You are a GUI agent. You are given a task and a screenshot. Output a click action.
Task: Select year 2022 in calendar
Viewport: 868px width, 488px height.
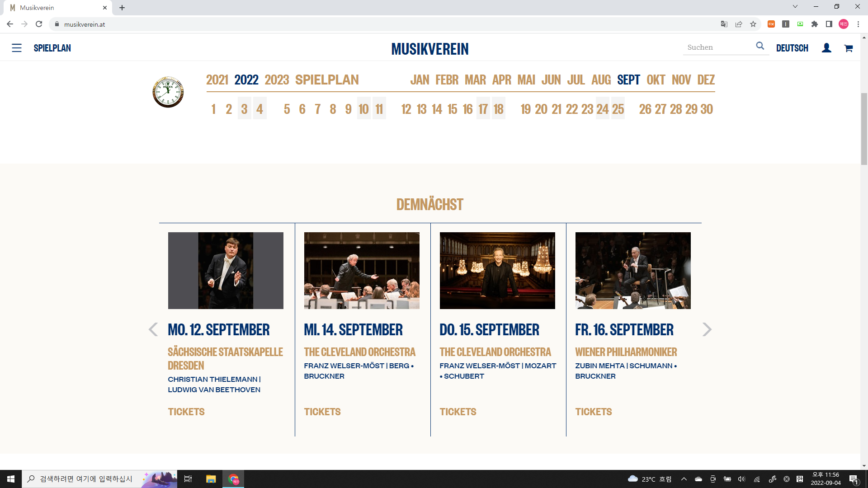(246, 80)
